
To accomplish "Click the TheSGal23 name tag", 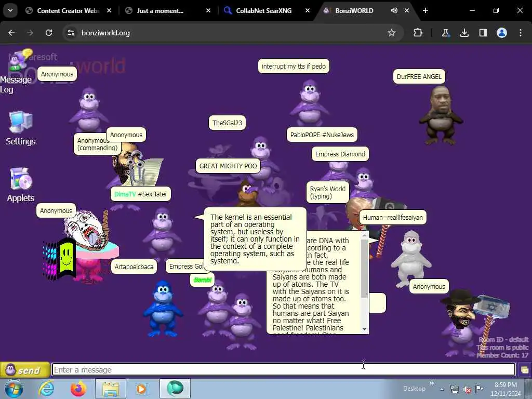I will point(227,123).
